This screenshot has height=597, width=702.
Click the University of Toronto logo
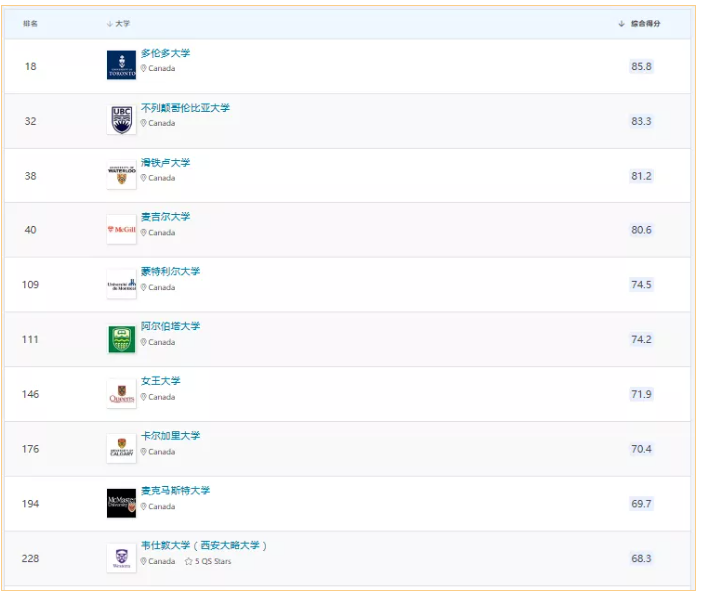[x=121, y=65]
